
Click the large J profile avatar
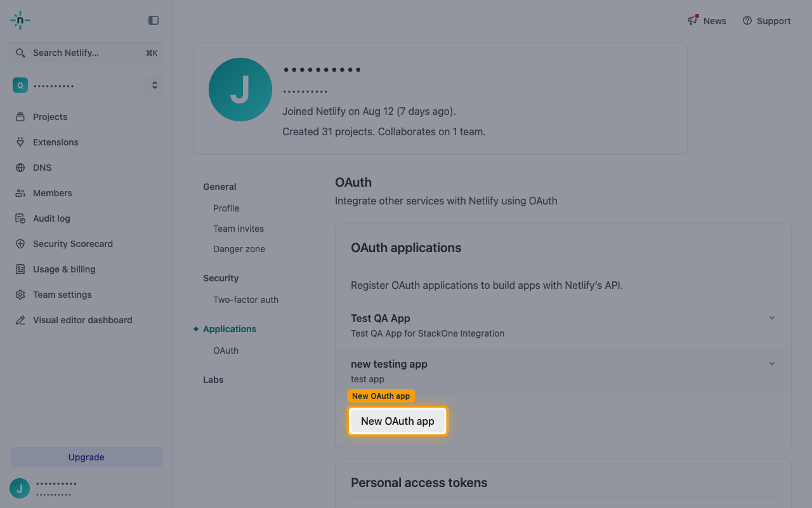[240, 90]
